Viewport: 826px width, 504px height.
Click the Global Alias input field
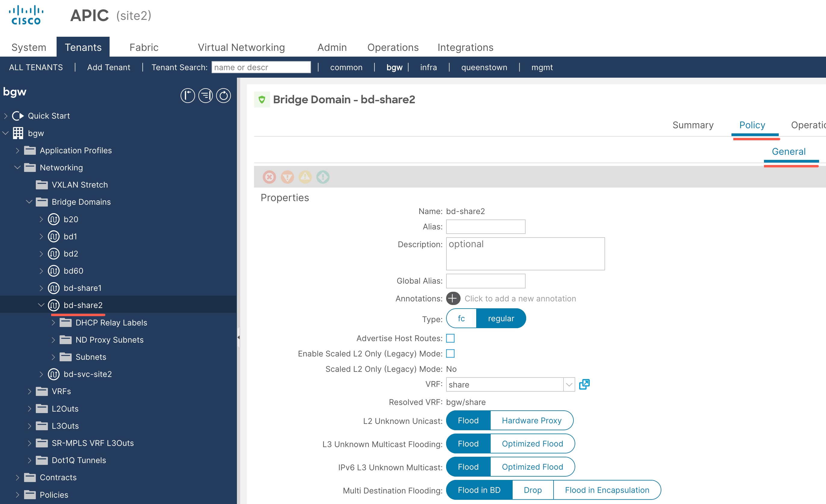[x=486, y=281]
